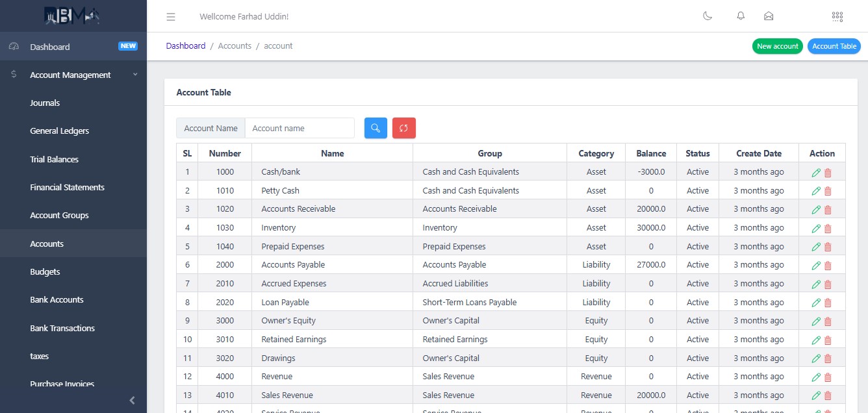Select the -3000.0 balance cell
This screenshot has height=413, width=868.
point(651,172)
